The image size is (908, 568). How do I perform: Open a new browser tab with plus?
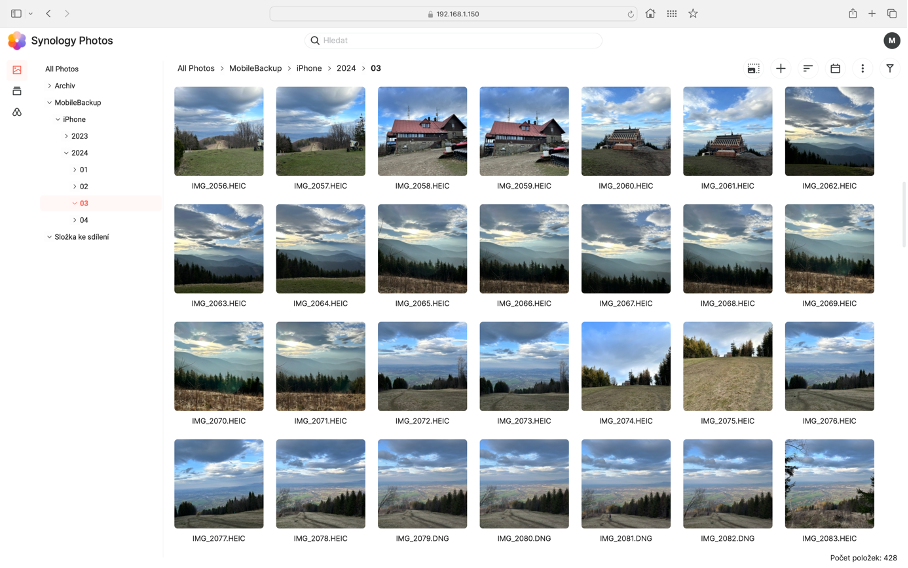(x=872, y=13)
